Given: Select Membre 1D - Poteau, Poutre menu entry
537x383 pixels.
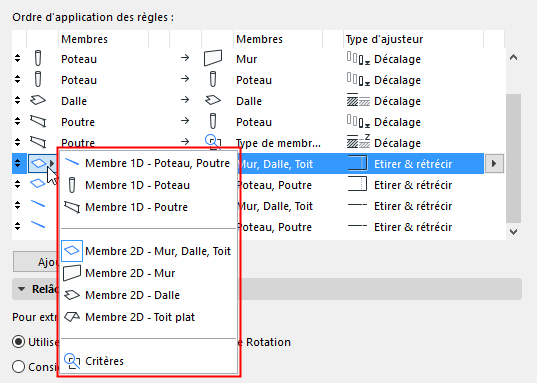Looking at the screenshot, I should point(148,163).
